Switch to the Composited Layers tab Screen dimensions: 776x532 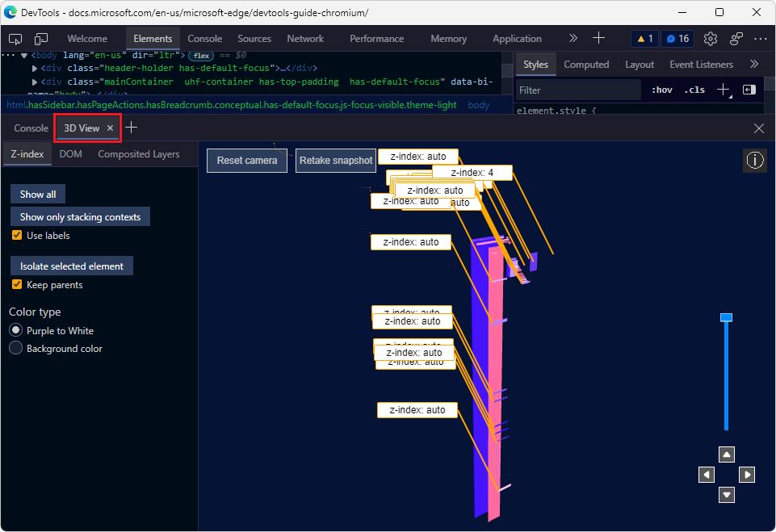(x=138, y=153)
